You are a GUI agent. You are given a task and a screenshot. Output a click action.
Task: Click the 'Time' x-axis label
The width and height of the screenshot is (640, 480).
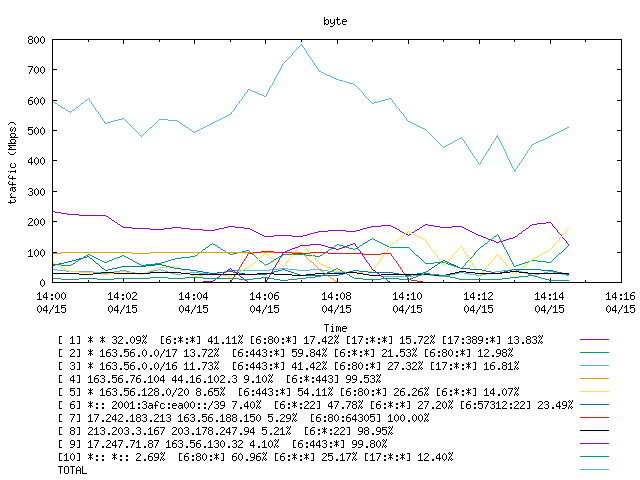coord(336,328)
